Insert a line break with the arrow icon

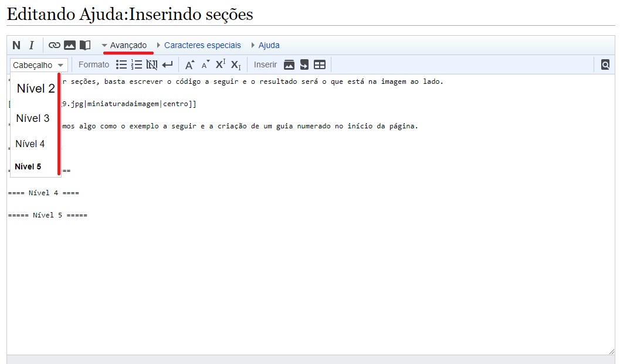click(168, 64)
